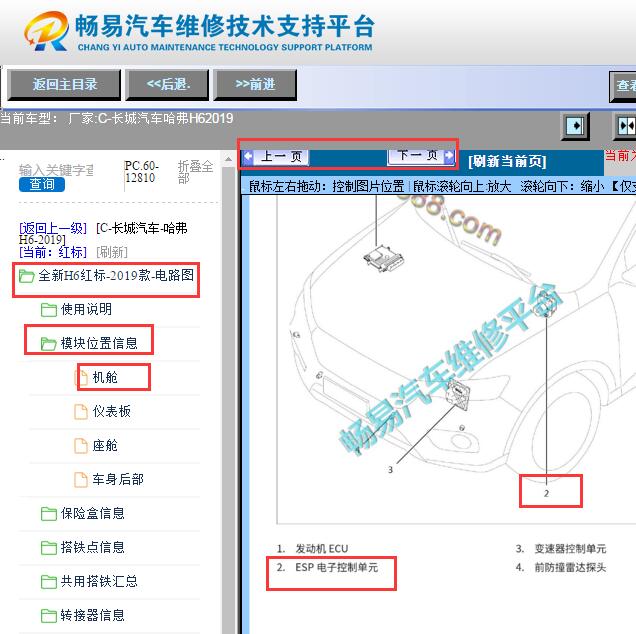The width and height of the screenshot is (636, 634).
Task: Click the folder icon beside 转接器信息
Action: tap(49, 616)
